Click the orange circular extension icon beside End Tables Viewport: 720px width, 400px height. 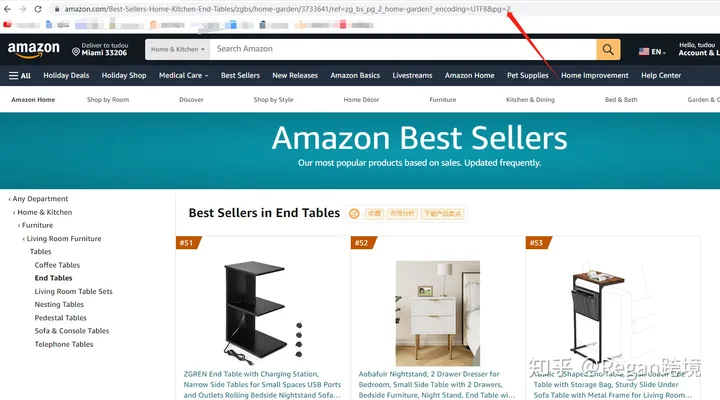(x=354, y=214)
